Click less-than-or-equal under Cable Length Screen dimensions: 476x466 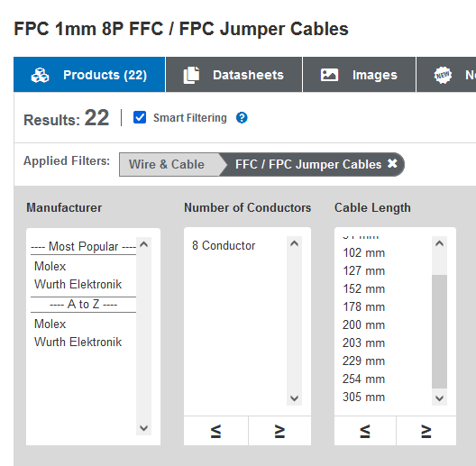point(365,431)
